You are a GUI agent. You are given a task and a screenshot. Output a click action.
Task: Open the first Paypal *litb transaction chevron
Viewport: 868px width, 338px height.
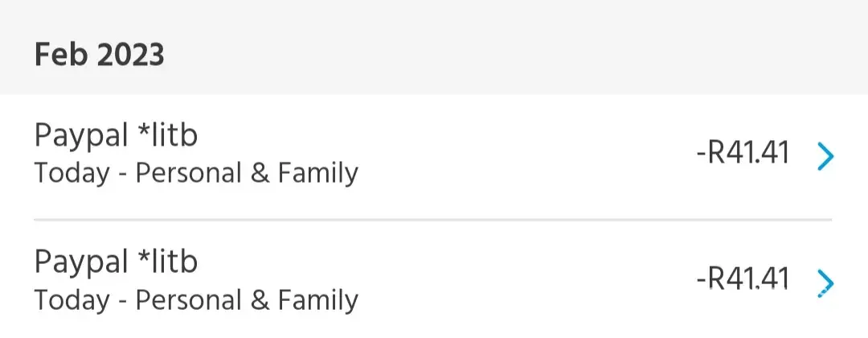[x=825, y=157]
